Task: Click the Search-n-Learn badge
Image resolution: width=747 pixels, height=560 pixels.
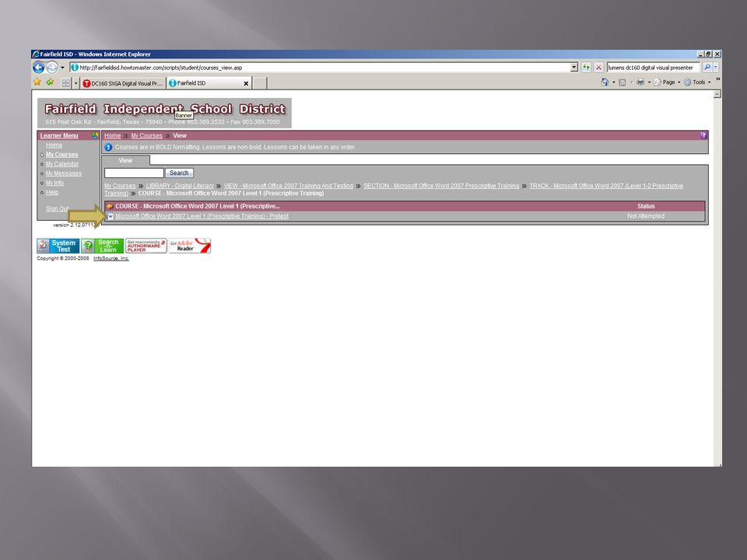Action: (x=103, y=246)
